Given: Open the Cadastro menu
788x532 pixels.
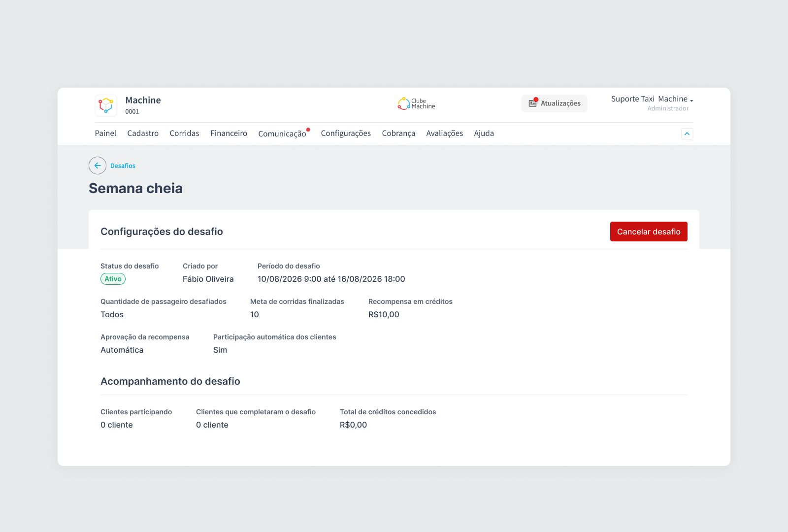Looking at the screenshot, I should [x=143, y=133].
